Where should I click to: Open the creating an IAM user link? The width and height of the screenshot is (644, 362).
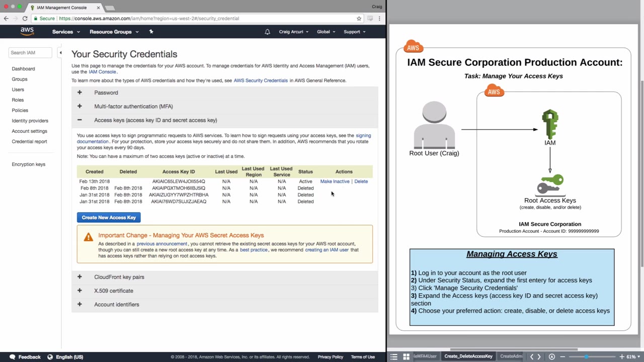tap(327, 250)
